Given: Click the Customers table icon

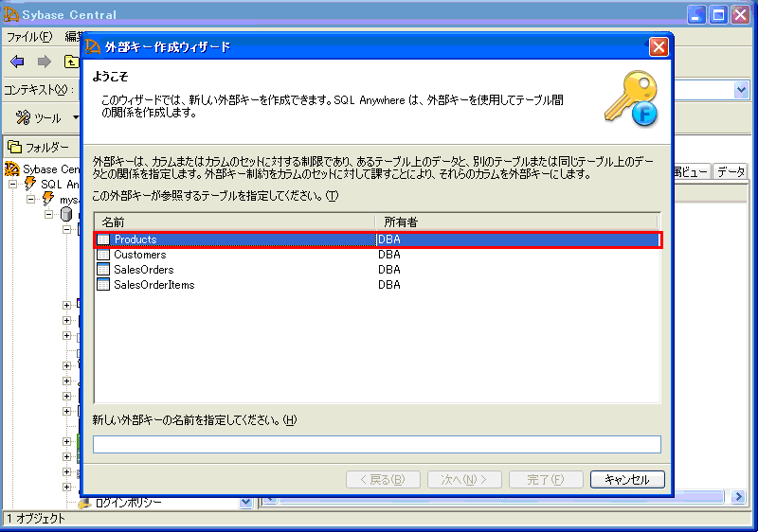Looking at the screenshot, I should (103, 255).
